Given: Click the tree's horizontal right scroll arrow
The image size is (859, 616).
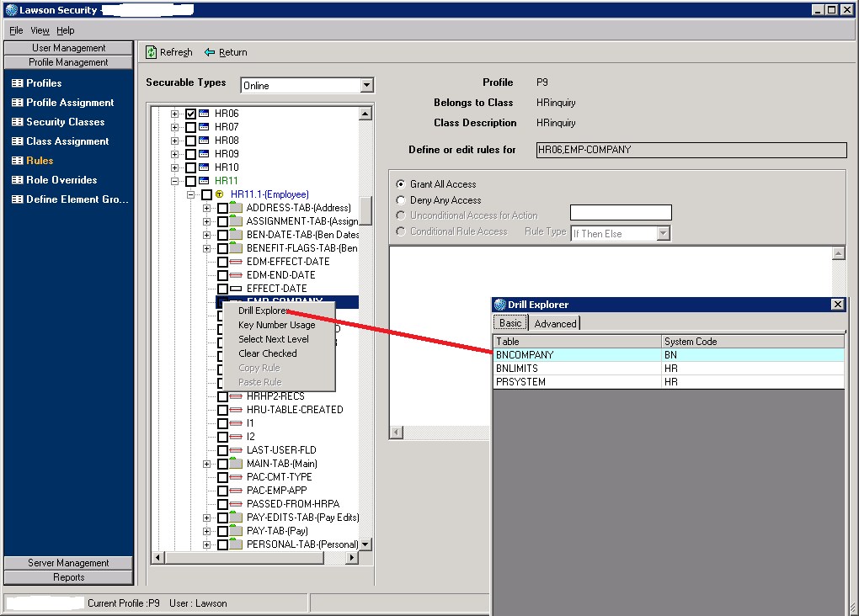Looking at the screenshot, I should point(352,557).
